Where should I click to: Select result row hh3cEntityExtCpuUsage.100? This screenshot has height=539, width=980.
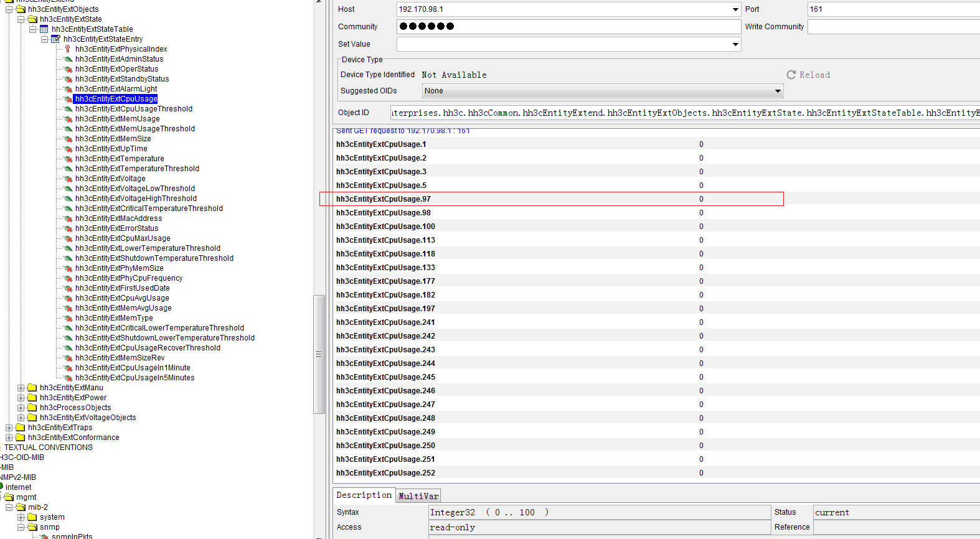pos(656,227)
